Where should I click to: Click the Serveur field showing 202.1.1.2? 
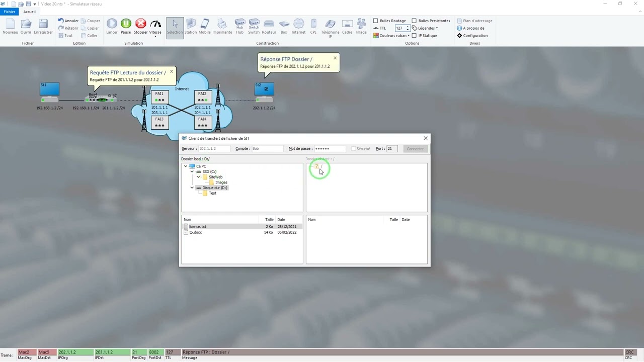214,149
